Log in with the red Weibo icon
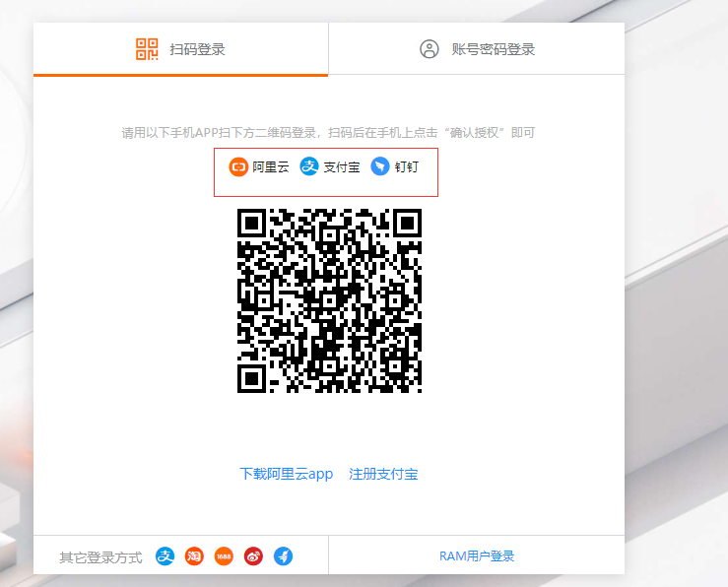The height and width of the screenshot is (587, 728). [x=253, y=555]
